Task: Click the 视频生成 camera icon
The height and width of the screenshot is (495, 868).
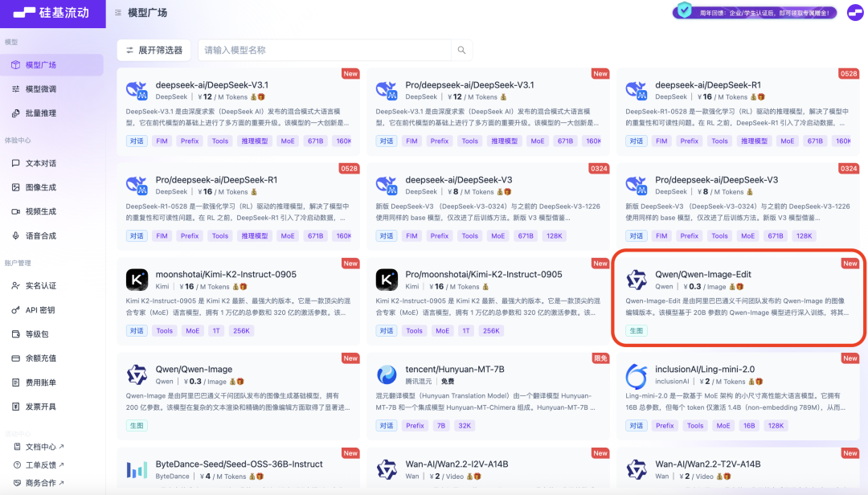Action: (x=15, y=211)
